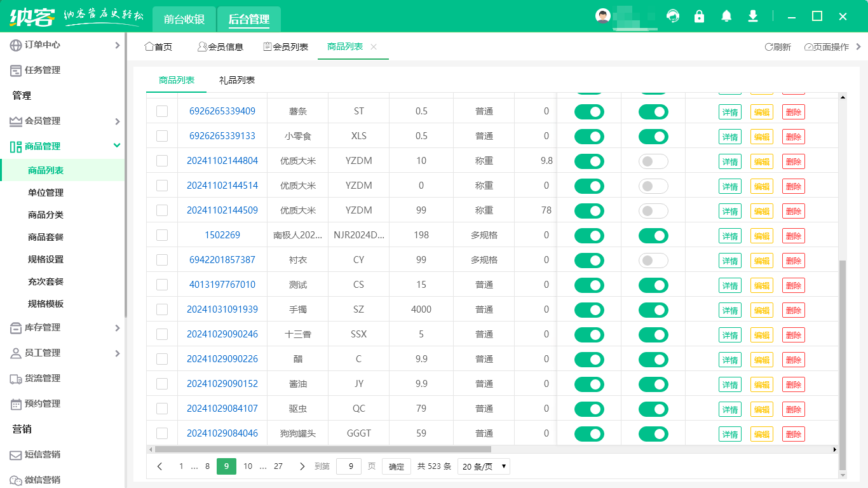Turn off first toggle in 薯条 row
Viewport: 868px width, 488px height.
tap(589, 112)
